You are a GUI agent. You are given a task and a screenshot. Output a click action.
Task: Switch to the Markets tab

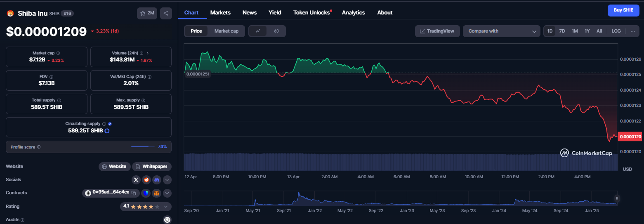220,13
